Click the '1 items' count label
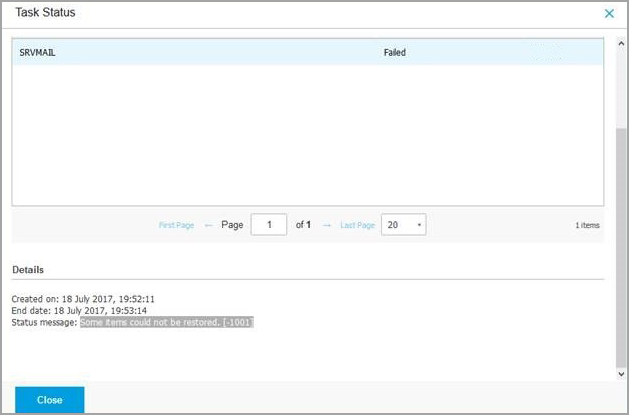The image size is (629, 415). 587,226
